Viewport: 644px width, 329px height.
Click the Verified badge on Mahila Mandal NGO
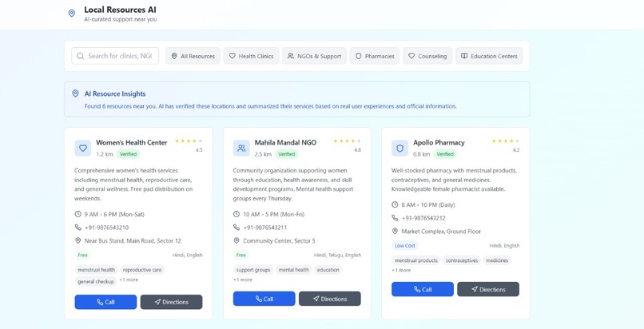[x=287, y=154]
